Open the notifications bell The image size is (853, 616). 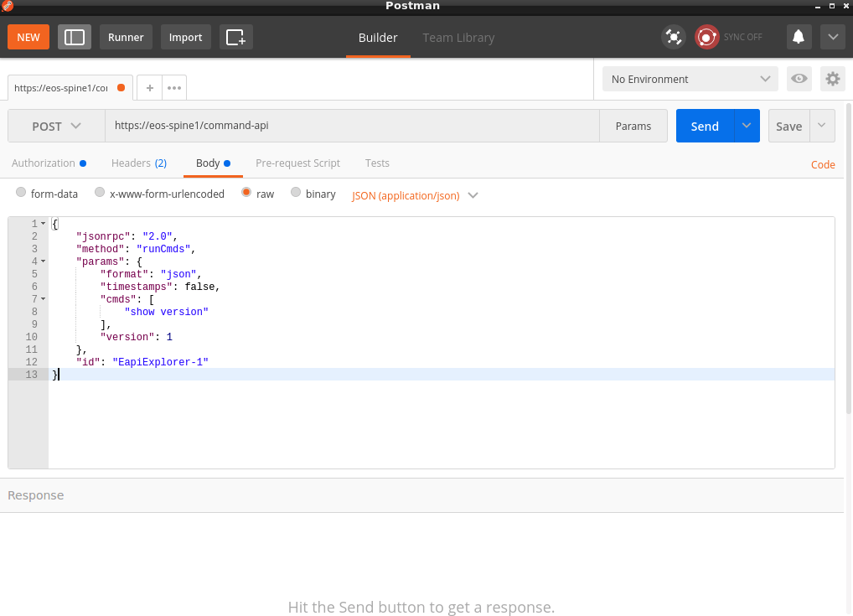coord(799,37)
